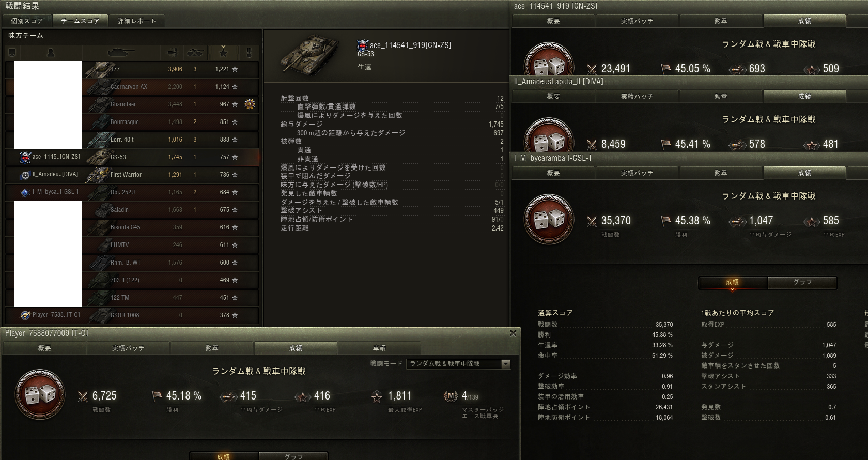Select 成績 toggle in I_M_bycaramba panel

click(x=733, y=282)
